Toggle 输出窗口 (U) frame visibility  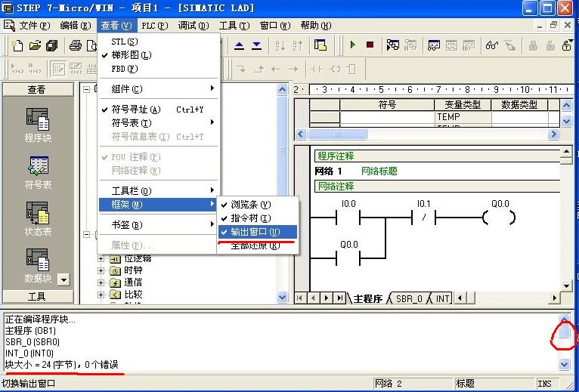point(257,232)
